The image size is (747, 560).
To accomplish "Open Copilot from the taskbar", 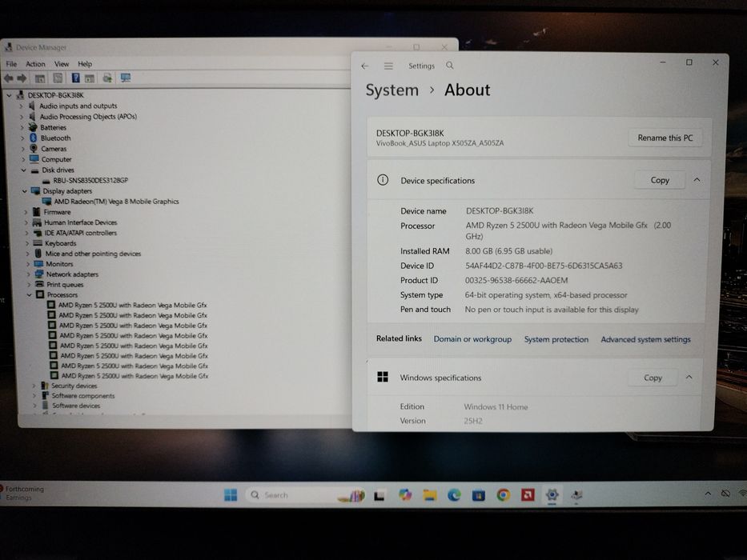I will pos(405,495).
